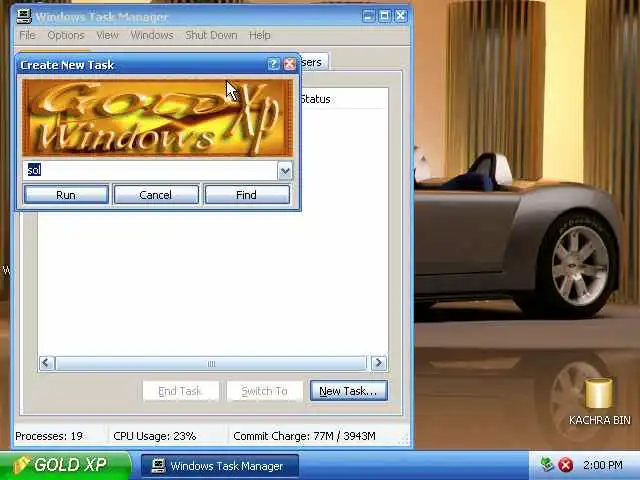Click the horizontal scrollbar left arrow
The image size is (640, 480).
pyautogui.click(x=46, y=363)
